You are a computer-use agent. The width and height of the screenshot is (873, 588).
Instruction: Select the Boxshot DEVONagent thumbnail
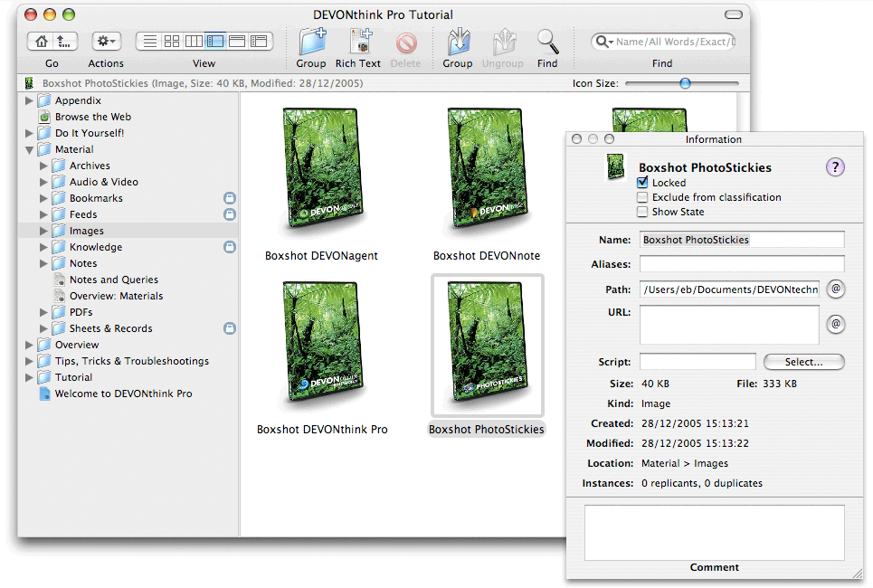pyautogui.click(x=320, y=172)
